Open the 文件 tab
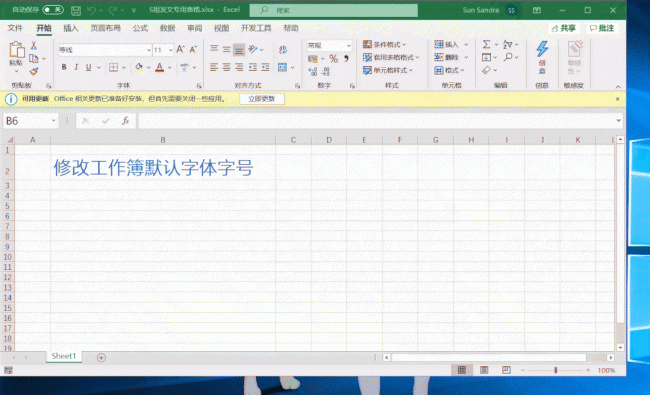This screenshot has width=650, height=395. click(x=15, y=28)
